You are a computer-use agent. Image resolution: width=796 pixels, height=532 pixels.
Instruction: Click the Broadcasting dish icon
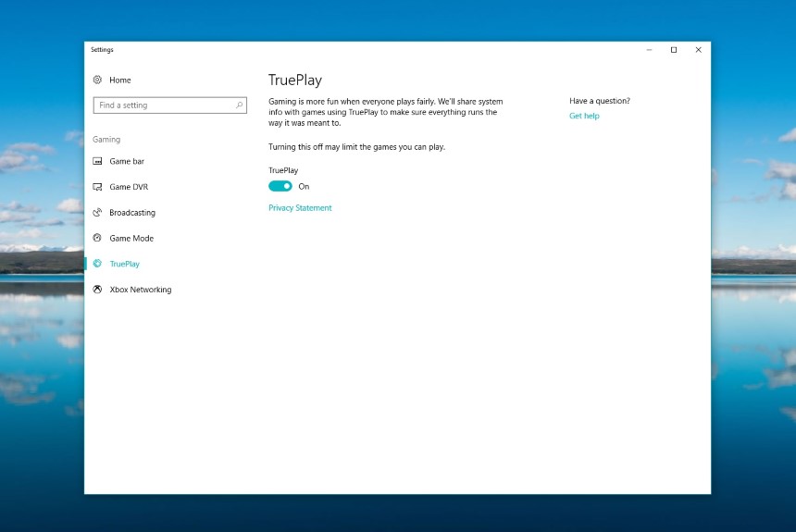pos(97,212)
